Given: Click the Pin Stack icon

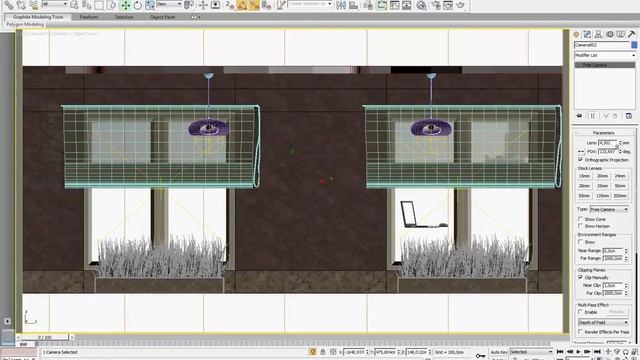Looking at the screenshot, I should (579, 116).
